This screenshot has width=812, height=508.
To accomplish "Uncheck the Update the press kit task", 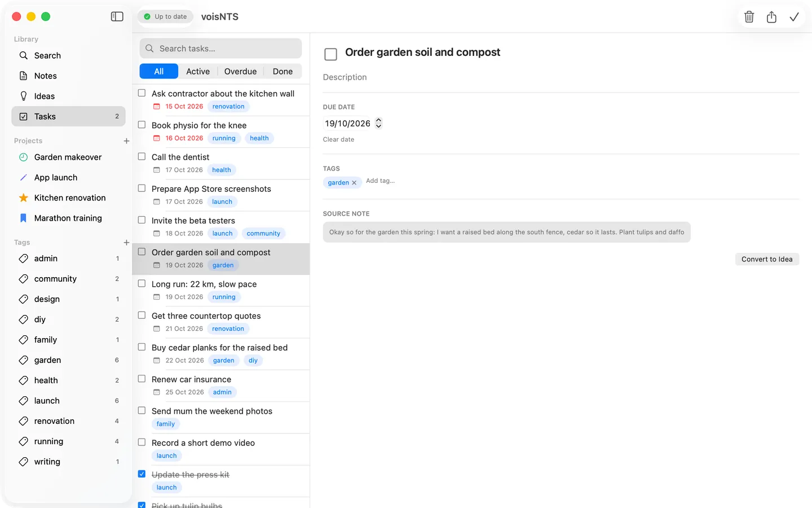I will 142,474.
